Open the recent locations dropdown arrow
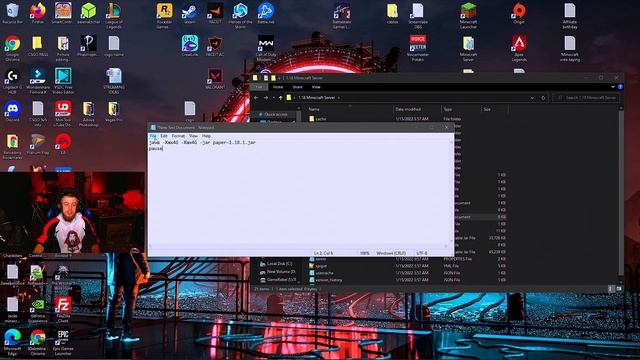 click(x=273, y=98)
